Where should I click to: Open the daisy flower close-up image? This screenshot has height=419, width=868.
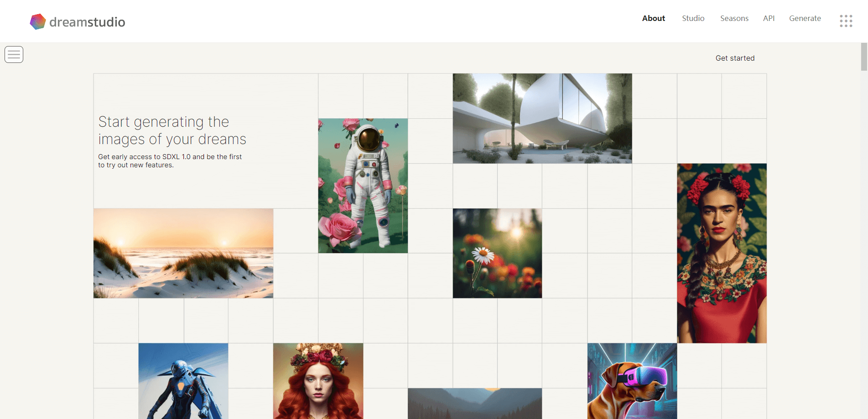497,253
